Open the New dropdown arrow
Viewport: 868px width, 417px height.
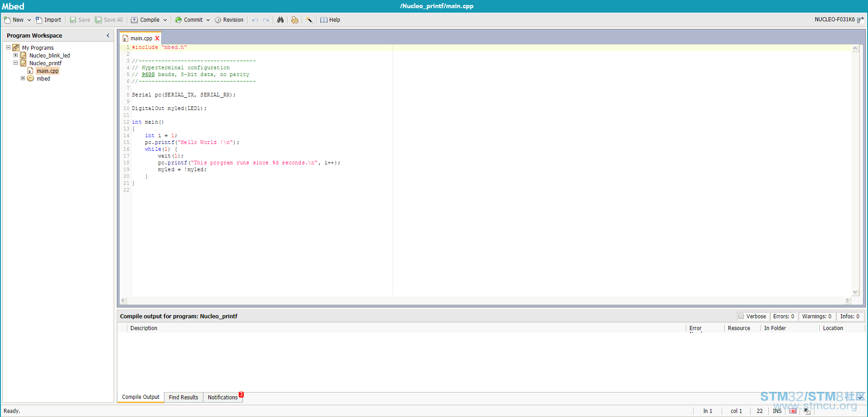point(29,20)
